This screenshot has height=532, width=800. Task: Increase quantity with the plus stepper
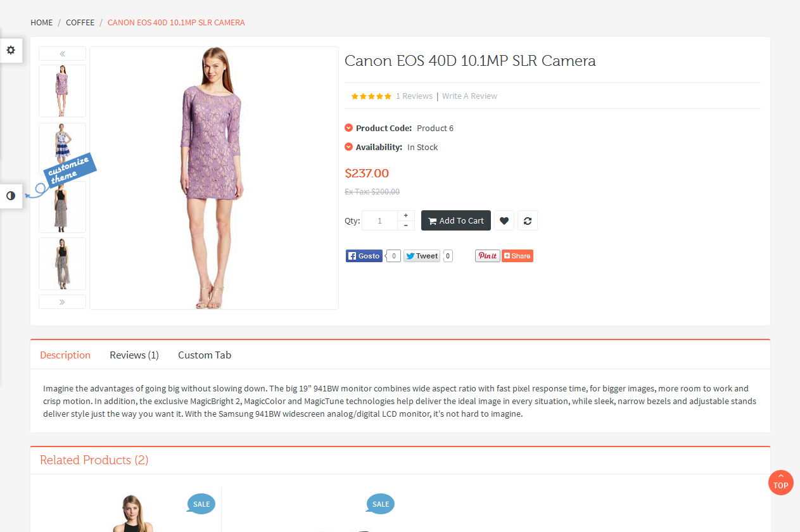[406, 215]
